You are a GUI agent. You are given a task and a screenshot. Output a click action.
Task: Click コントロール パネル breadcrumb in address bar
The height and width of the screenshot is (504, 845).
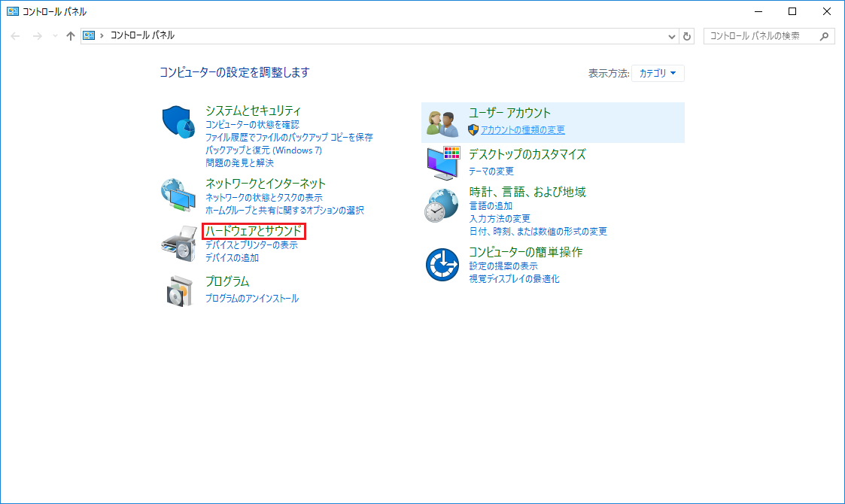coord(142,35)
